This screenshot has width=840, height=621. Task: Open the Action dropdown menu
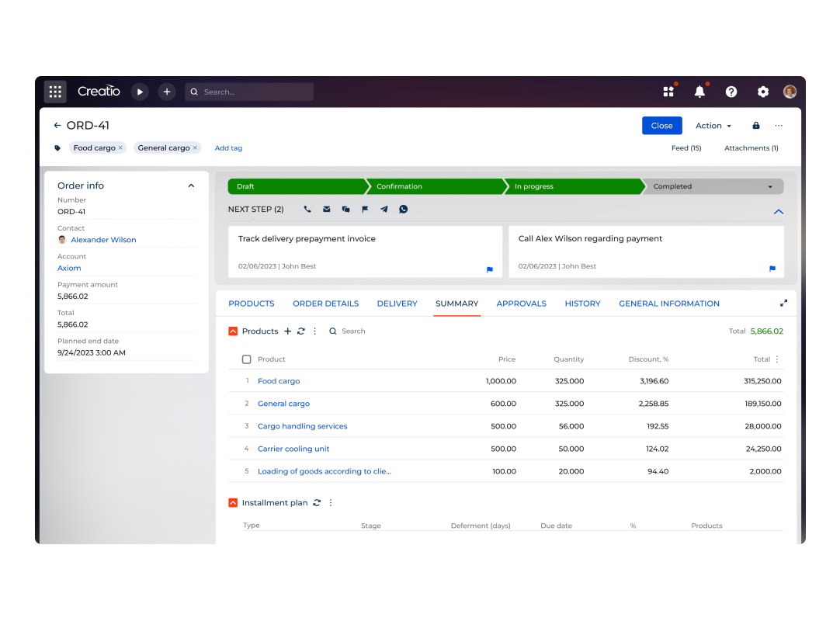(713, 126)
